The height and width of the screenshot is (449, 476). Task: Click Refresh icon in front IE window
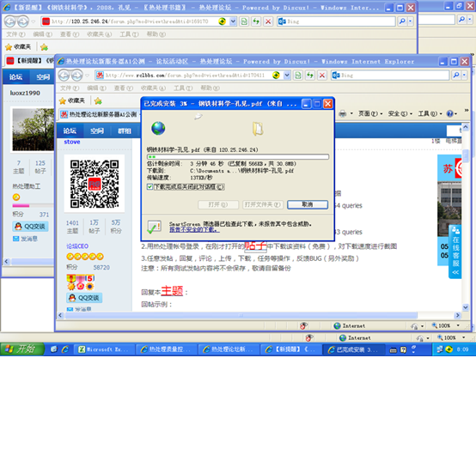309,76
